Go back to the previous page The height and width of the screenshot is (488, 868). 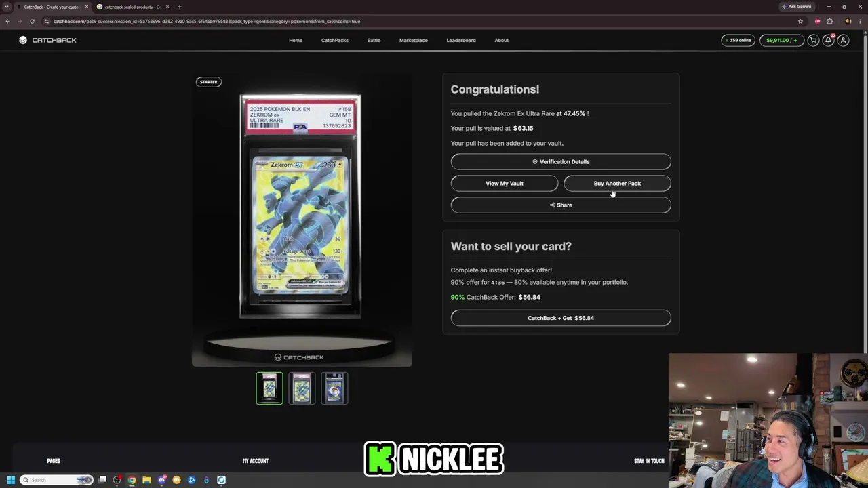(7, 21)
